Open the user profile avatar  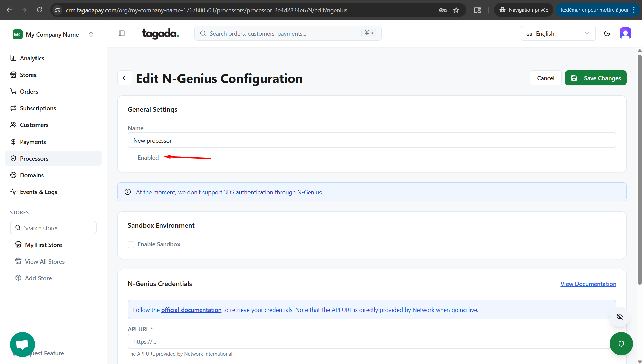pyautogui.click(x=625, y=33)
